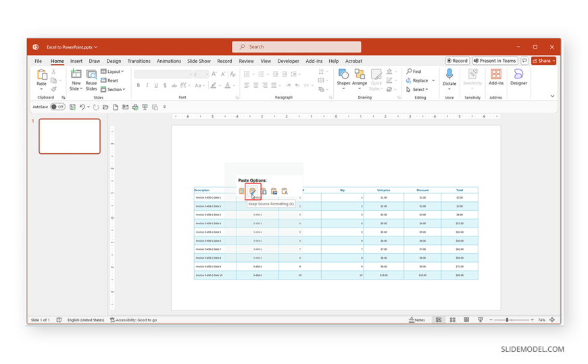Screen dimensions: 588x364
Task: Click the Reset slide button
Action: (109, 80)
